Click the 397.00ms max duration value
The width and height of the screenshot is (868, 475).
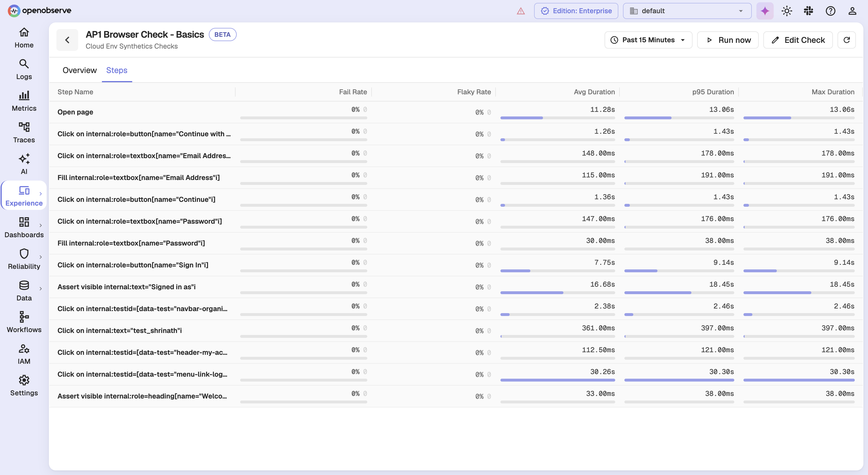838,328
